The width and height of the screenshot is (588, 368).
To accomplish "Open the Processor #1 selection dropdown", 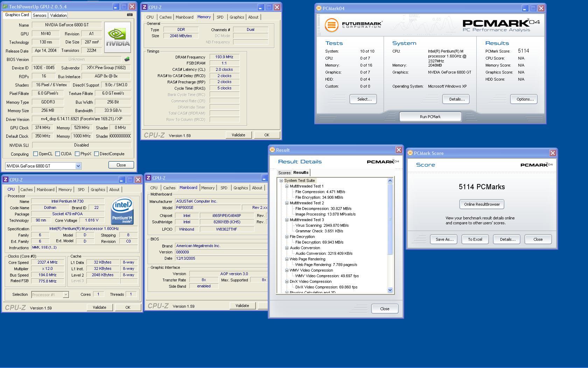I will point(65,295).
